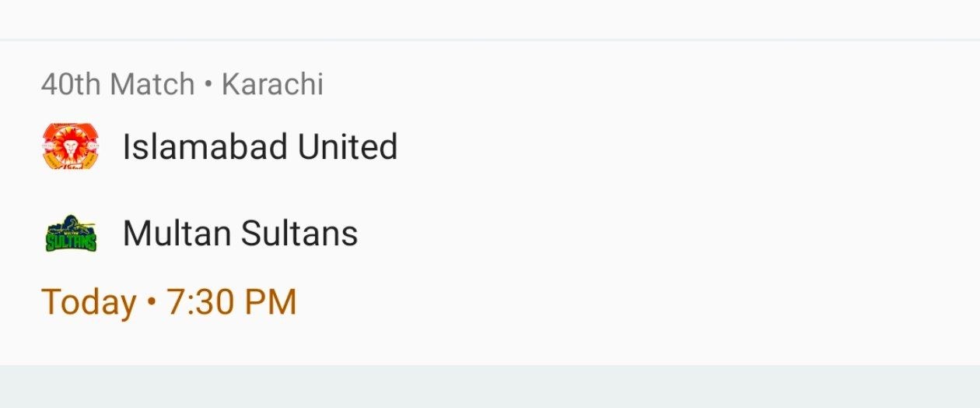
Task: Tap the word "Islamabad"
Action: click(x=204, y=147)
